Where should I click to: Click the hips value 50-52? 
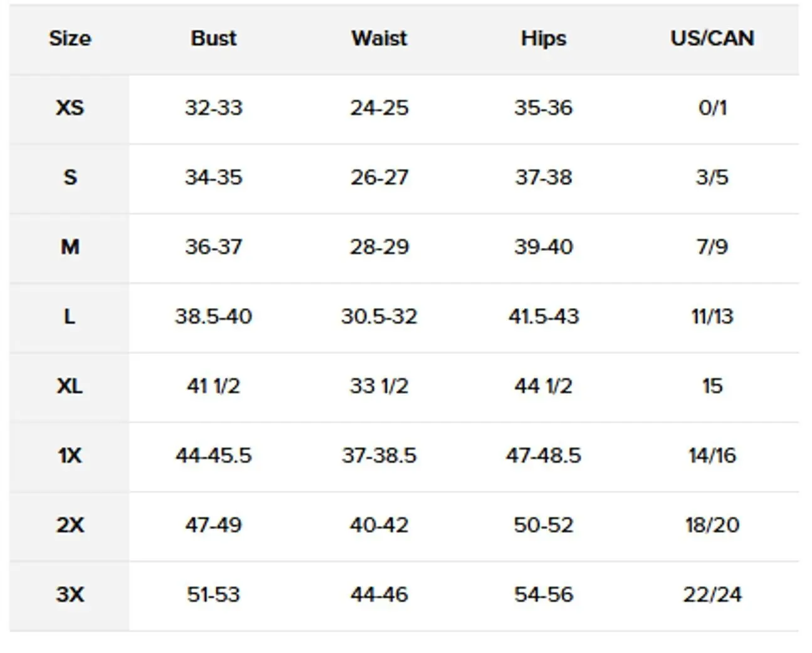(x=543, y=525)
